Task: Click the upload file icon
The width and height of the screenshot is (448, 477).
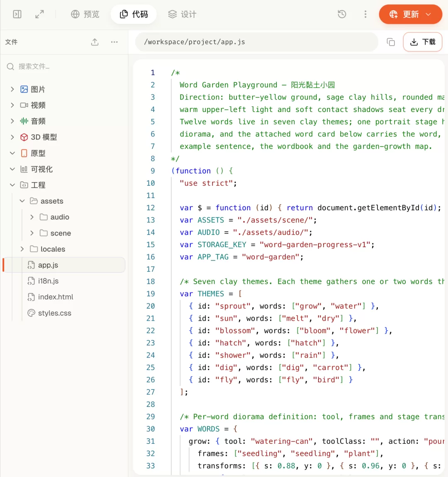Action: (x=95, y=42)
